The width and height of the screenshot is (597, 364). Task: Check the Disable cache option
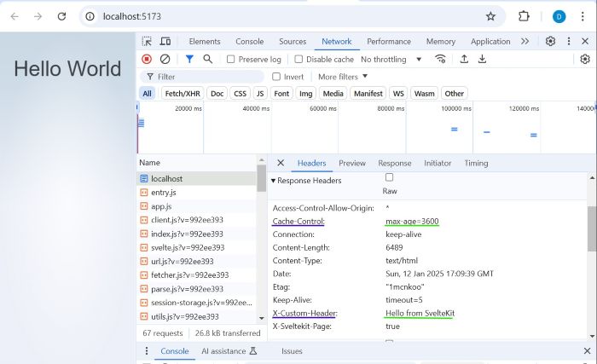(298, 60)
